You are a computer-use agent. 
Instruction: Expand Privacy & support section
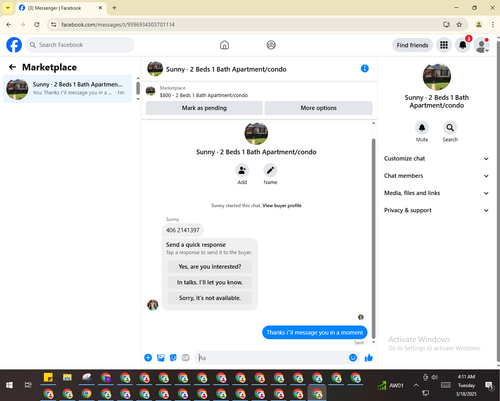pyautogui.click(x=436, y=210)
